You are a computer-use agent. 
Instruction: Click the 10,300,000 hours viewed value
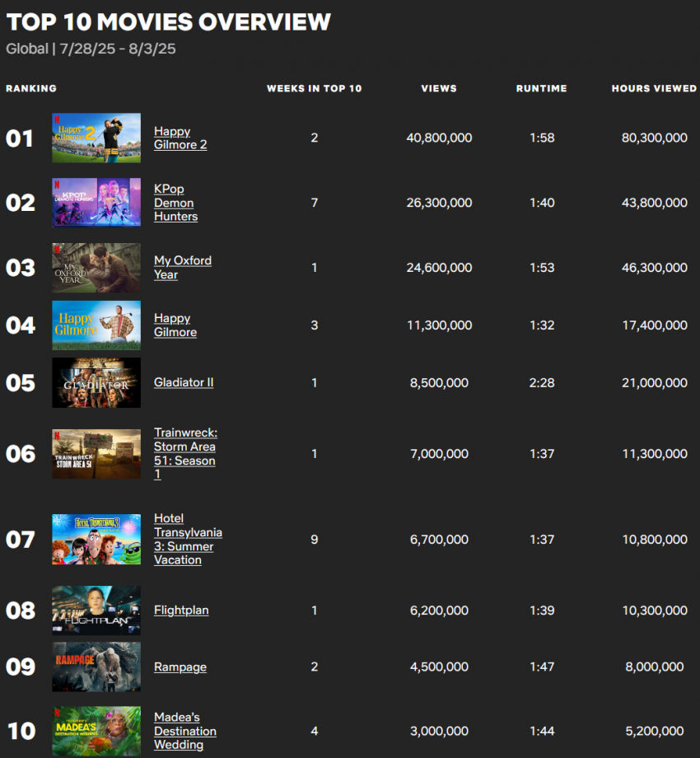pos(655,610)
